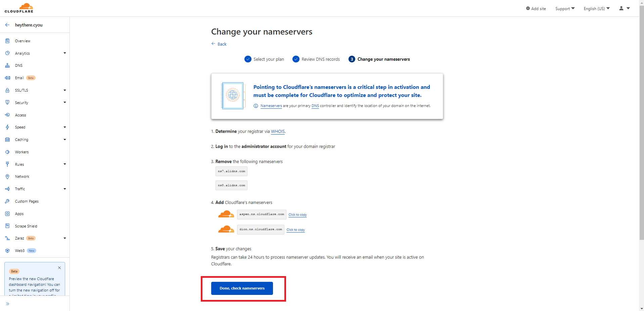
Task: Click the Nameservers glossary link
Action: click(271, 106)
